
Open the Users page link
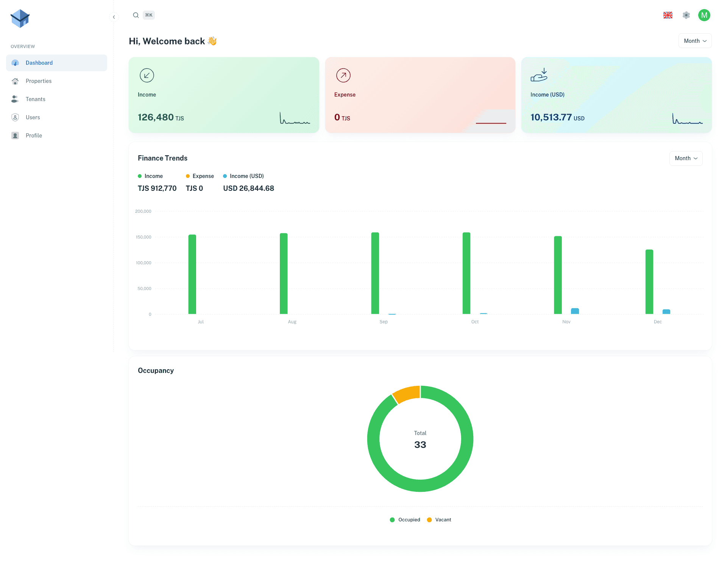pyautogui.click(x=33, y=117)
